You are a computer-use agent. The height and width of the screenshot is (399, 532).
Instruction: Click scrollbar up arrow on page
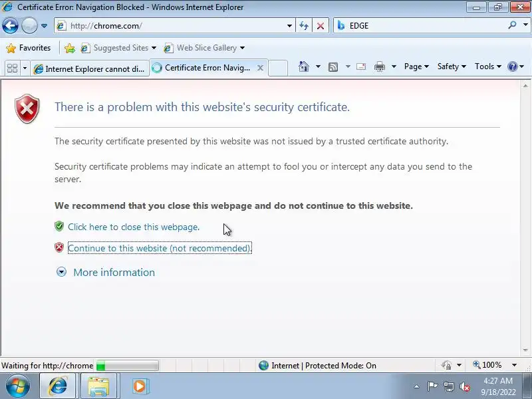click(x=525, y=86)
